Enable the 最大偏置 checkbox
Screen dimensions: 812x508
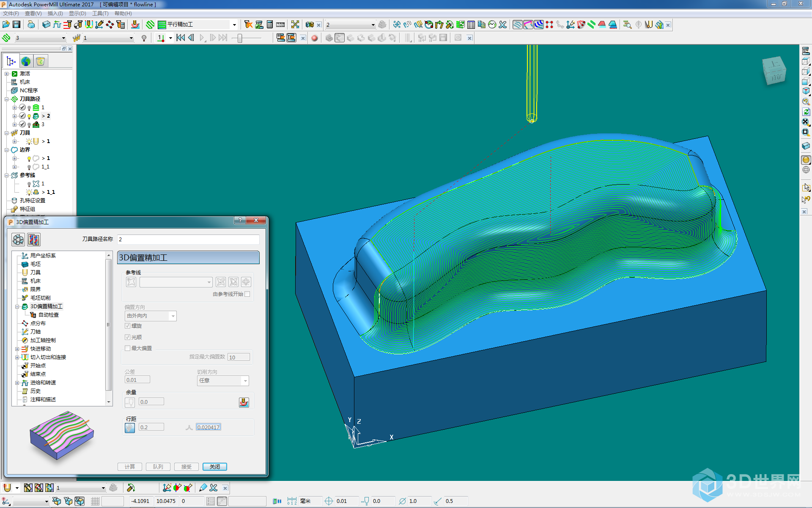(127, 348)
